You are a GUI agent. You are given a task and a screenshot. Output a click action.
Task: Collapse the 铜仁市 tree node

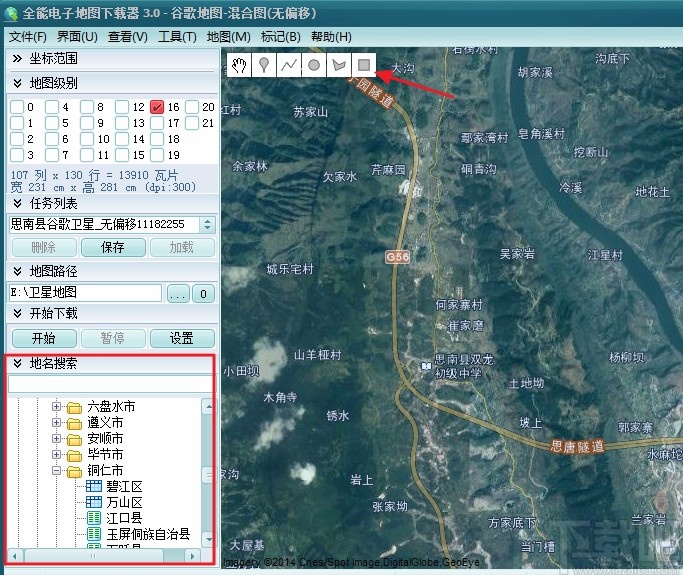pyautogui.click(x=56, y=470)
